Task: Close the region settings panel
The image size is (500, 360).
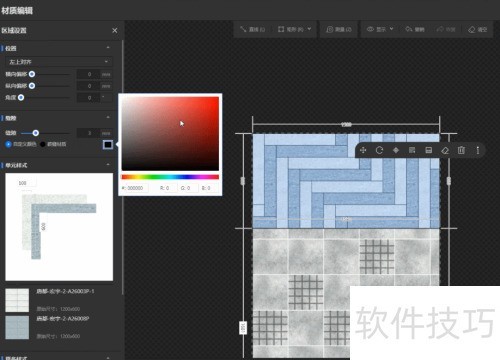Action: click(x=115, y=30)
